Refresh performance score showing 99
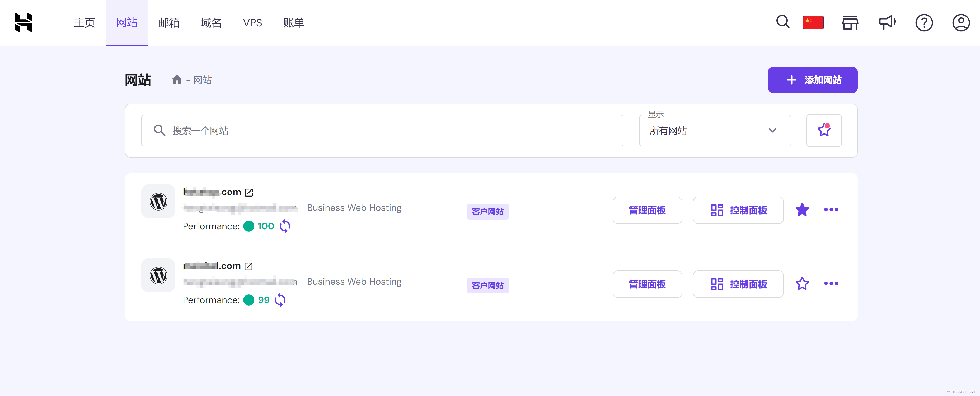This screenshot has height=396, width=980. pos(280,300)
